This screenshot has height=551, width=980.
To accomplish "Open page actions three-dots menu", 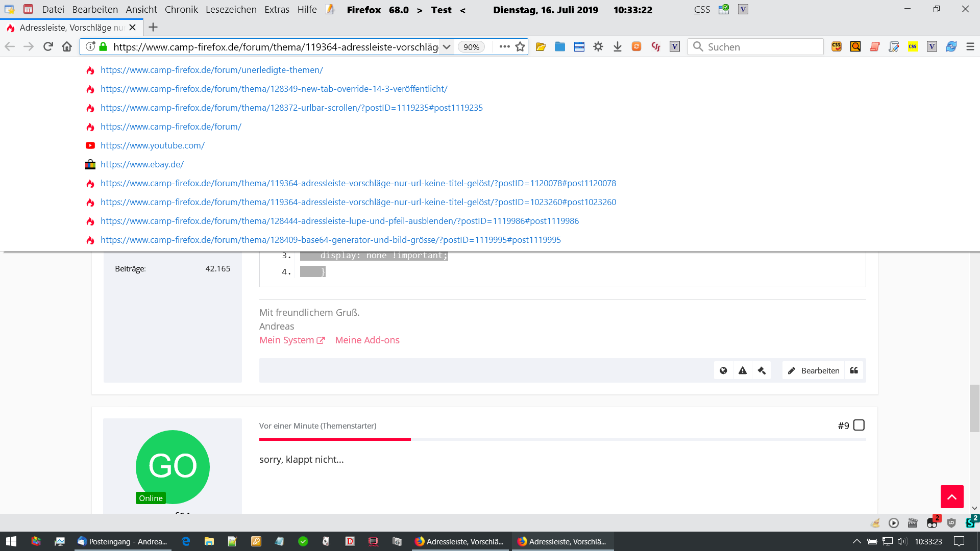I will point(504,46).
